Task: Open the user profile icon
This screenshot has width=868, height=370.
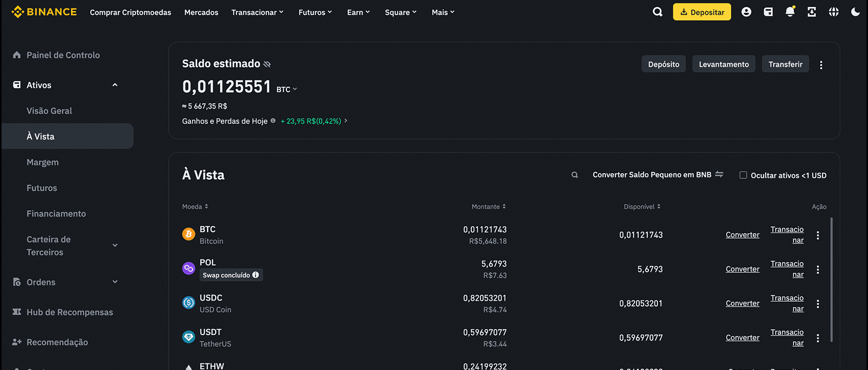Action: 747,12
